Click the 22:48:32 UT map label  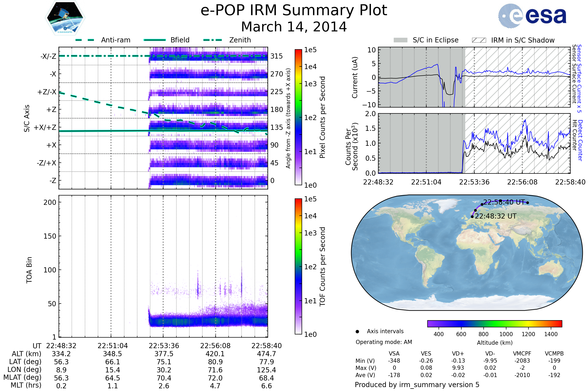(495, 216)
